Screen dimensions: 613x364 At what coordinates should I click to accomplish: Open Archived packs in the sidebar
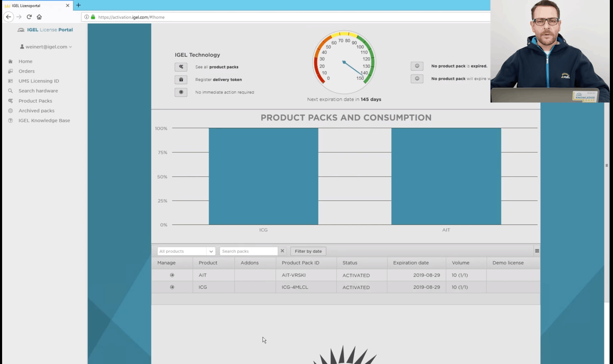(x=36, y=111)
